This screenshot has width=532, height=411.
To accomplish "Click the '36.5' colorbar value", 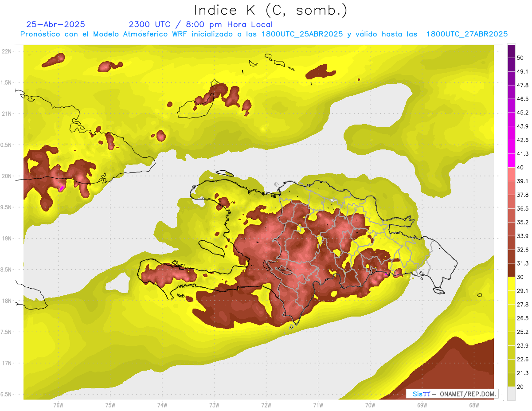I will (522, 208).
